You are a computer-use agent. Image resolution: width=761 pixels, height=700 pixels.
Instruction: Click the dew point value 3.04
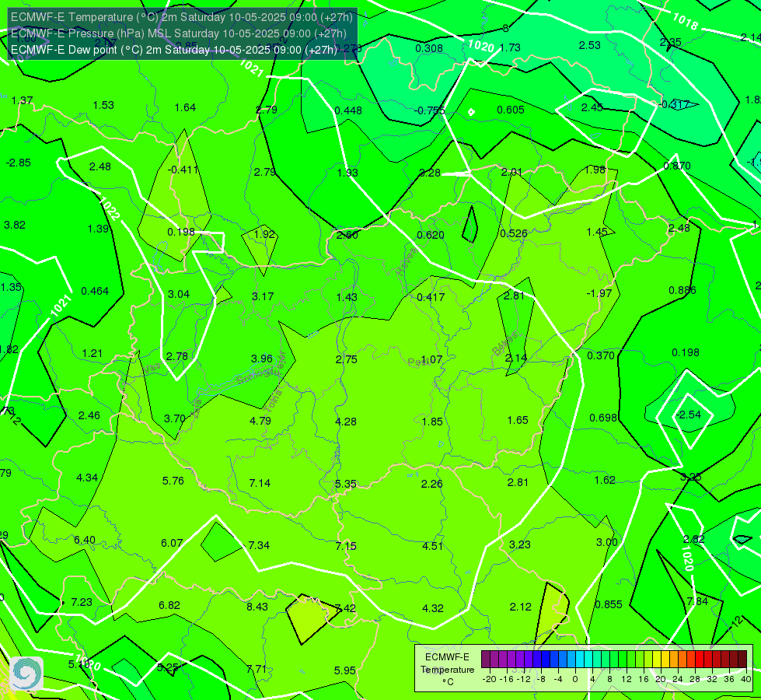point(179,294)
